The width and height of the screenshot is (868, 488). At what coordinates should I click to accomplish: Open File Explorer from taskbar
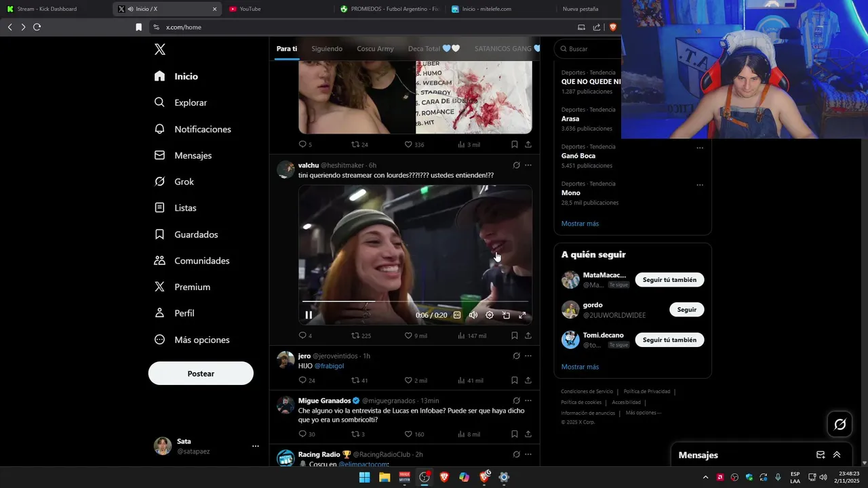click(384, 477)
